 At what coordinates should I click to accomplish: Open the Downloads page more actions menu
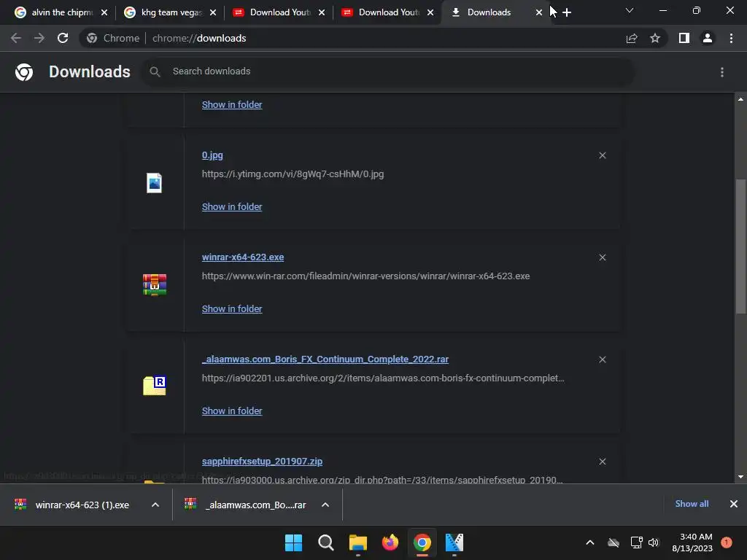coord(722,72)
